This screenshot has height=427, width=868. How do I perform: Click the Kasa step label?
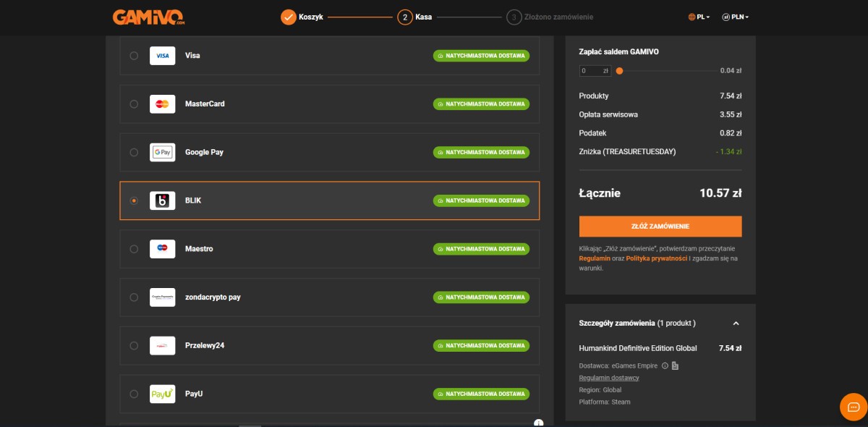click(424, 17)
